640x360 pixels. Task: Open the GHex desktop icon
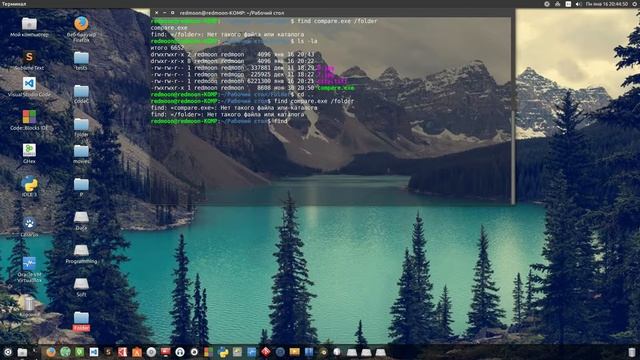[x=29, y=150]
